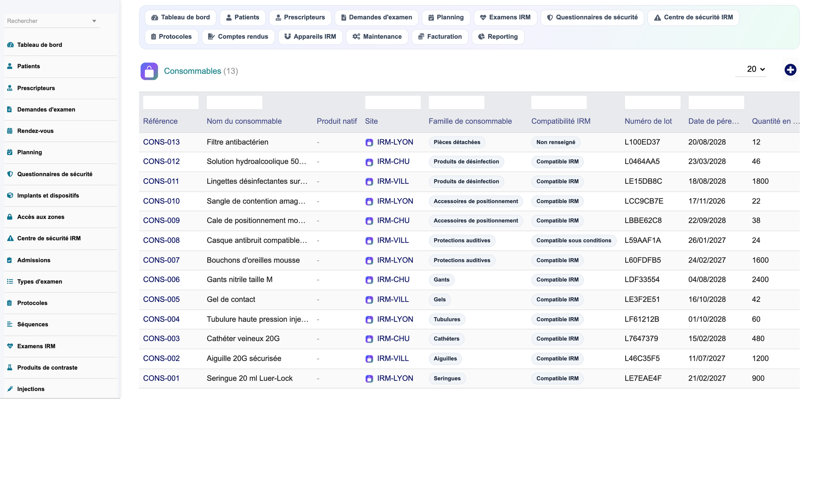Image resolution: width=815 pixels, height=504 pixels.
Task: Click the site icon beside IRM-CHU in row CONS-006
Action: [x=369, y=280]
